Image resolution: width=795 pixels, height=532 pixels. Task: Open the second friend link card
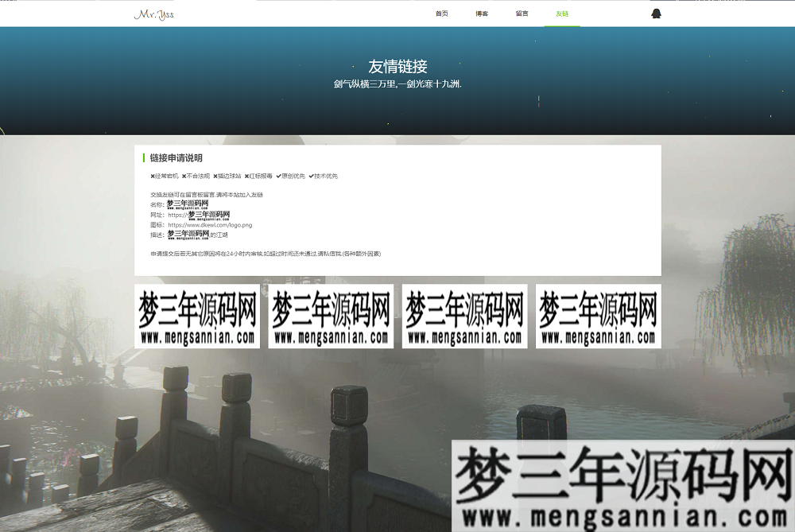332,316
